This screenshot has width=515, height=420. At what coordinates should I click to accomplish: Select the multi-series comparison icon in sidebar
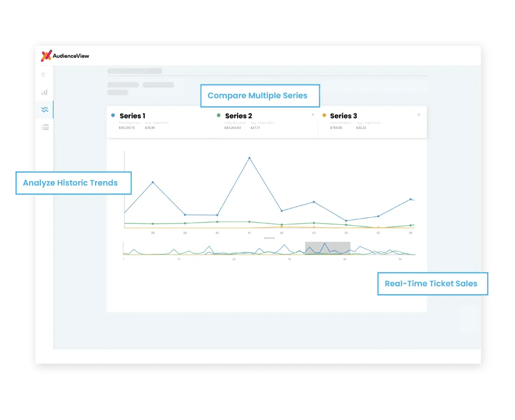point(45,109)
